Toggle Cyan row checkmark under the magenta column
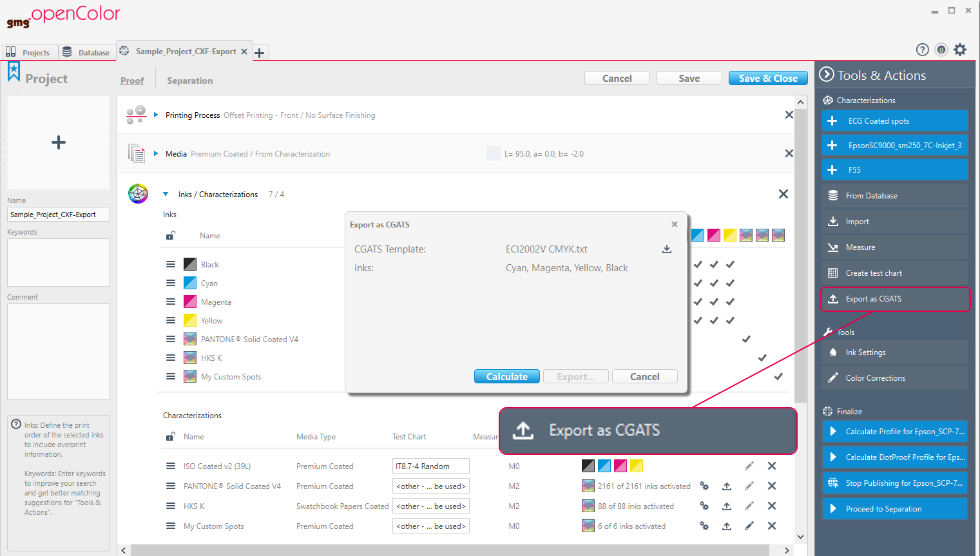 (714, 283)
